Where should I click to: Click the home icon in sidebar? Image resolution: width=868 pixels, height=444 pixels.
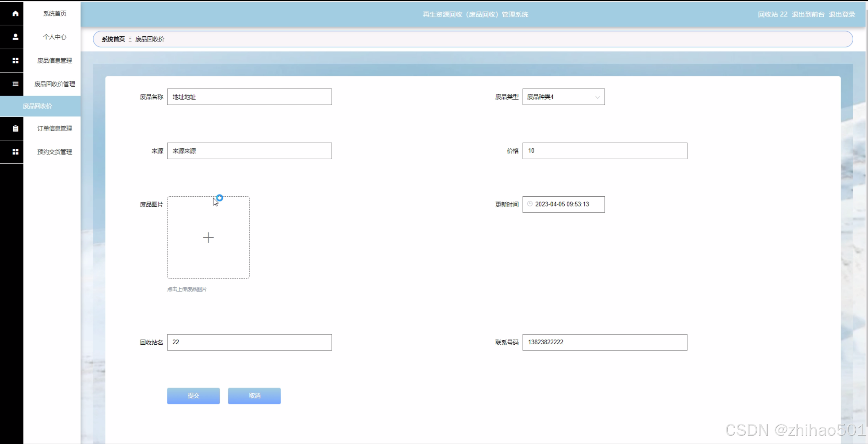(x=15, y=13)
